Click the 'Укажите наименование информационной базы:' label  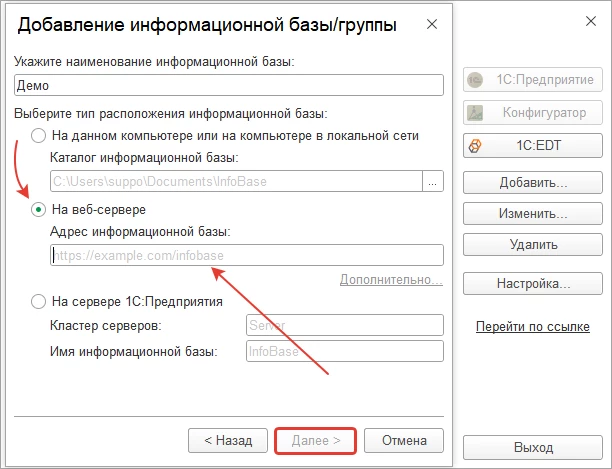tap(154, 62)
